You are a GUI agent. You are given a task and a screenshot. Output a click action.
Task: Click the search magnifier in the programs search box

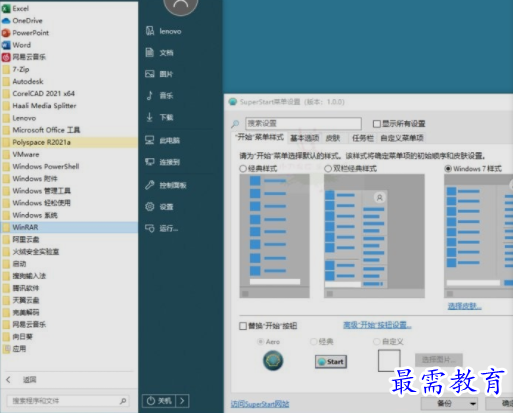[x=123, y=401]
